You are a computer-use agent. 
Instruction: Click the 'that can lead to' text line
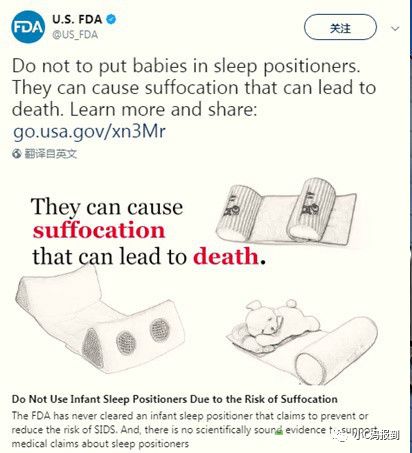click(x=109, y=256)
